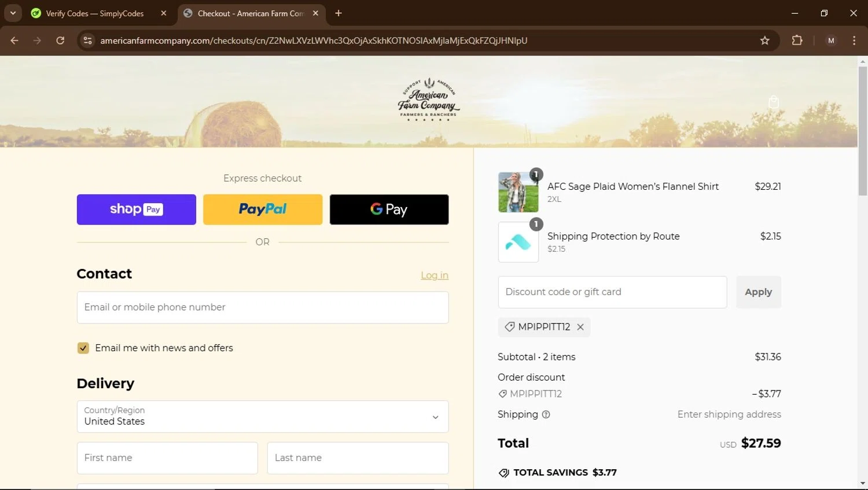Viewport: 868px width, 490px height.
Task: Maximize or restore the browser window
Action: [824, 13]
